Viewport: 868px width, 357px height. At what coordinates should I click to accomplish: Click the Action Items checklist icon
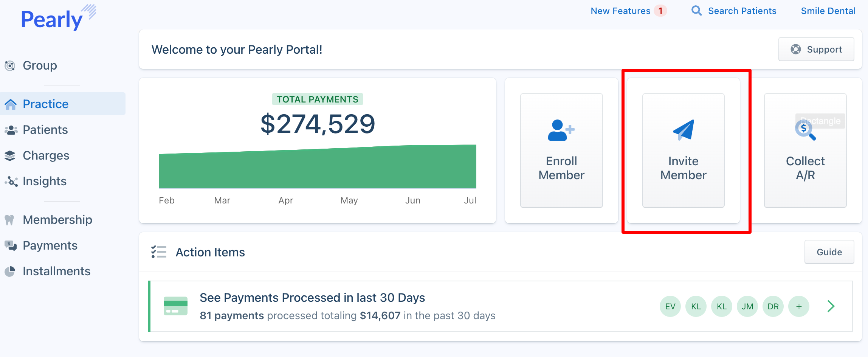[x=159, y=252]
